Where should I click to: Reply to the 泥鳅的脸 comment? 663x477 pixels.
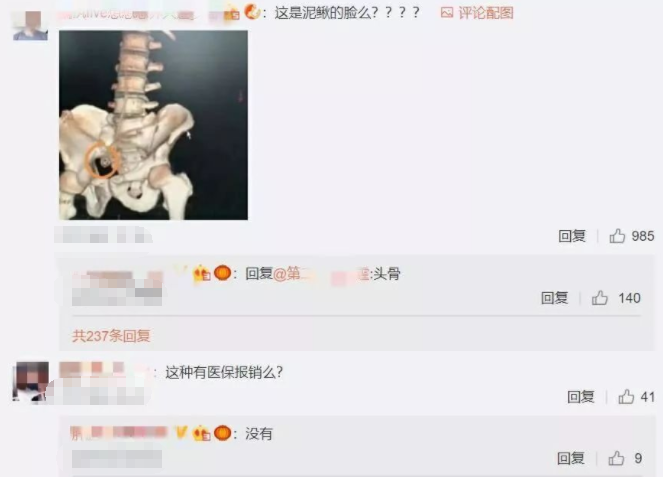pyautogui.click(x=572, y=236)
